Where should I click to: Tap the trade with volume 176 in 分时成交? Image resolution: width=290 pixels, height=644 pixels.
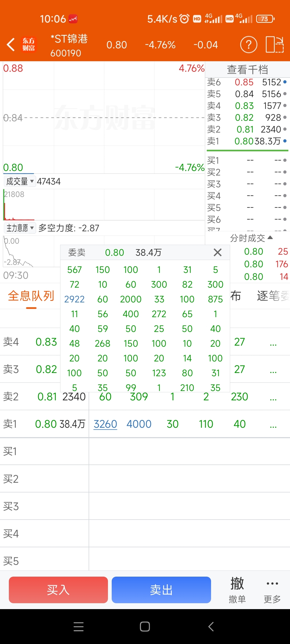point(281,264)
